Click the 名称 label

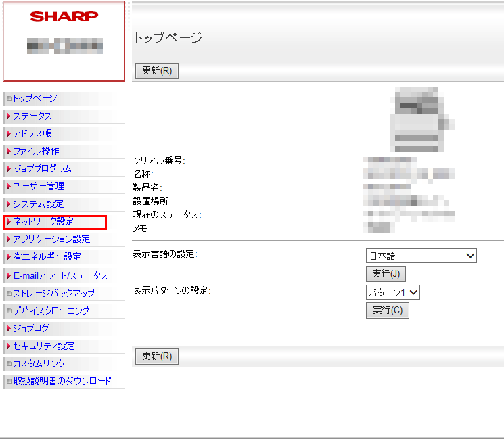click(143, 174)
